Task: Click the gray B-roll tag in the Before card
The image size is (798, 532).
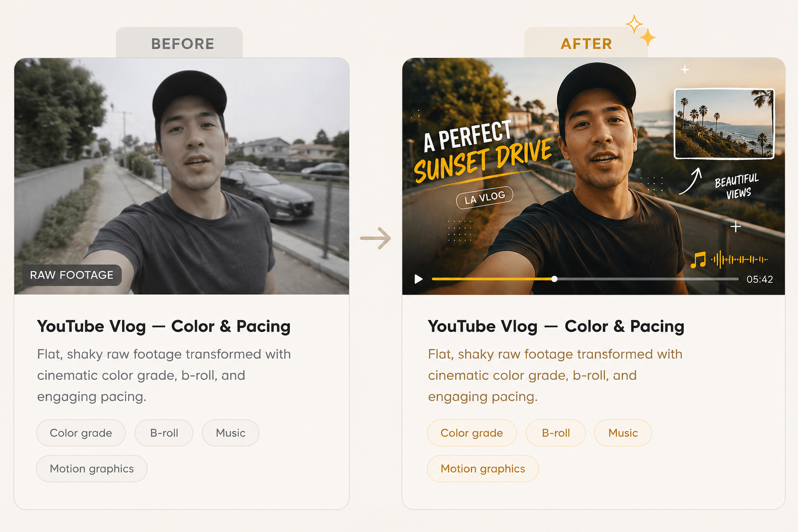Action: [x=164, y=433]
